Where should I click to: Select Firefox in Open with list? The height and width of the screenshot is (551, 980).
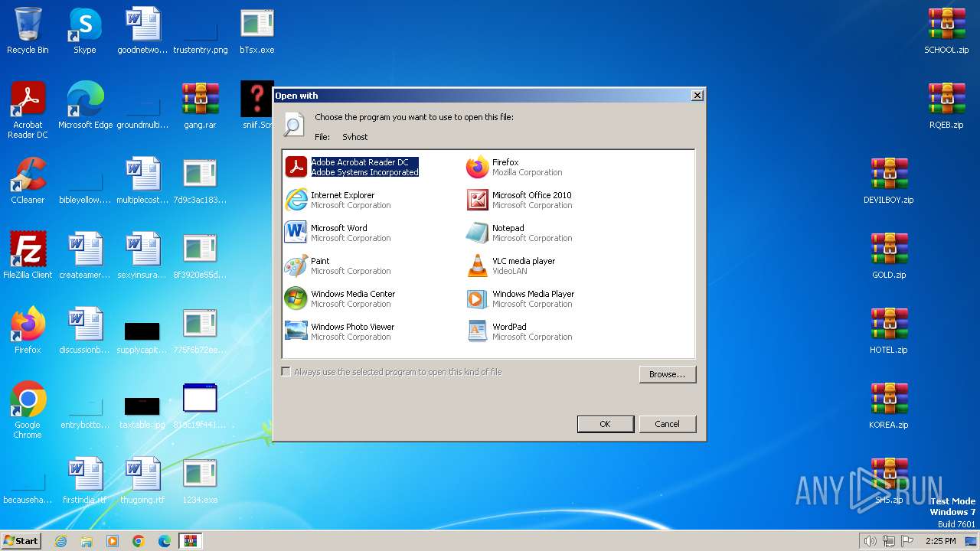coord(514,167)
